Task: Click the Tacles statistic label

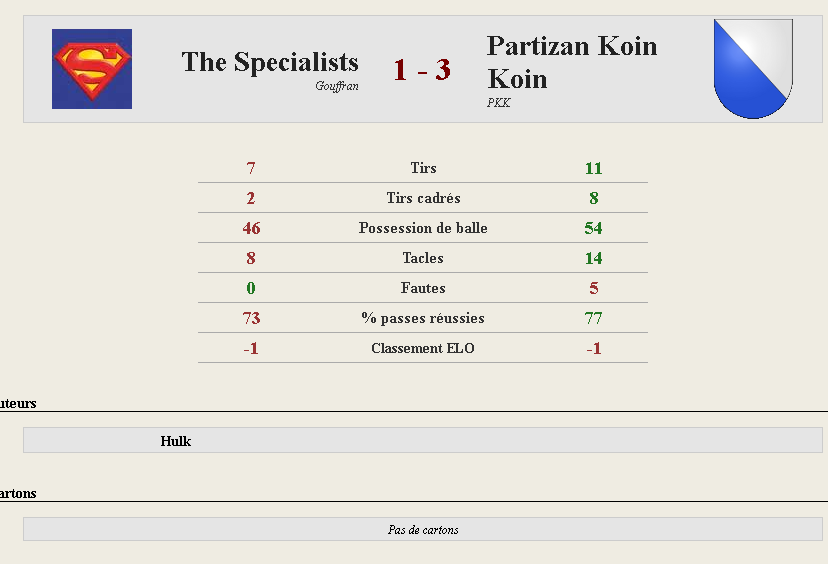Action: tap(423, 258)
